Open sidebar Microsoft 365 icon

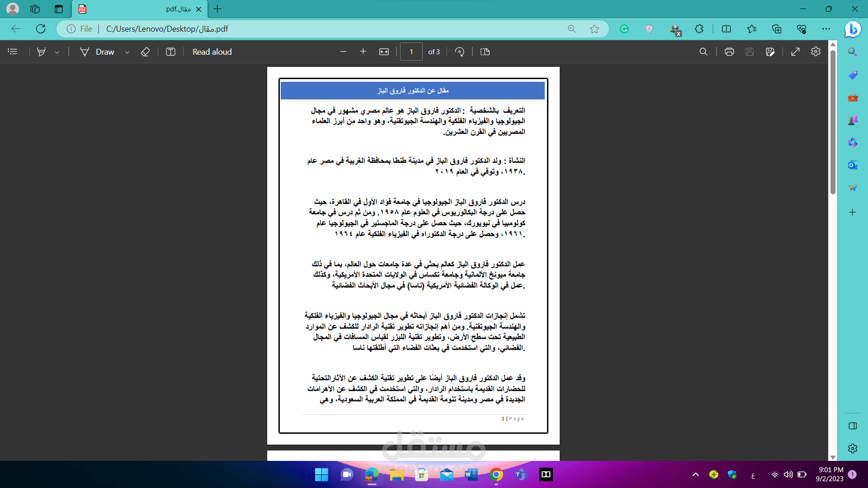coord(853,143)
